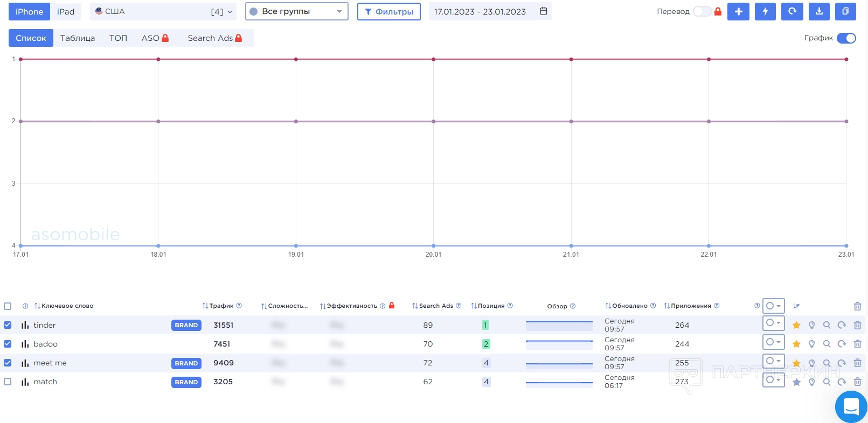Open the date range picker field
Screen dimensions: 868x423
[490, 11]
